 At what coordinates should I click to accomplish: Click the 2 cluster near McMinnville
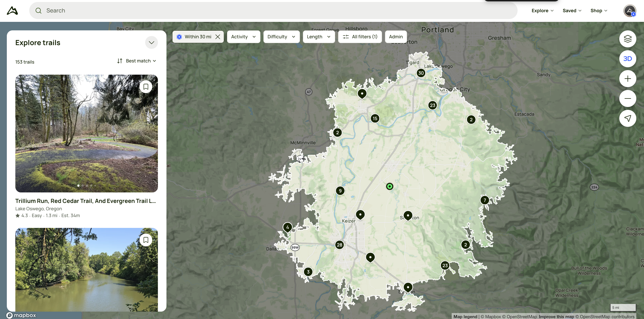tap(337, 133)
